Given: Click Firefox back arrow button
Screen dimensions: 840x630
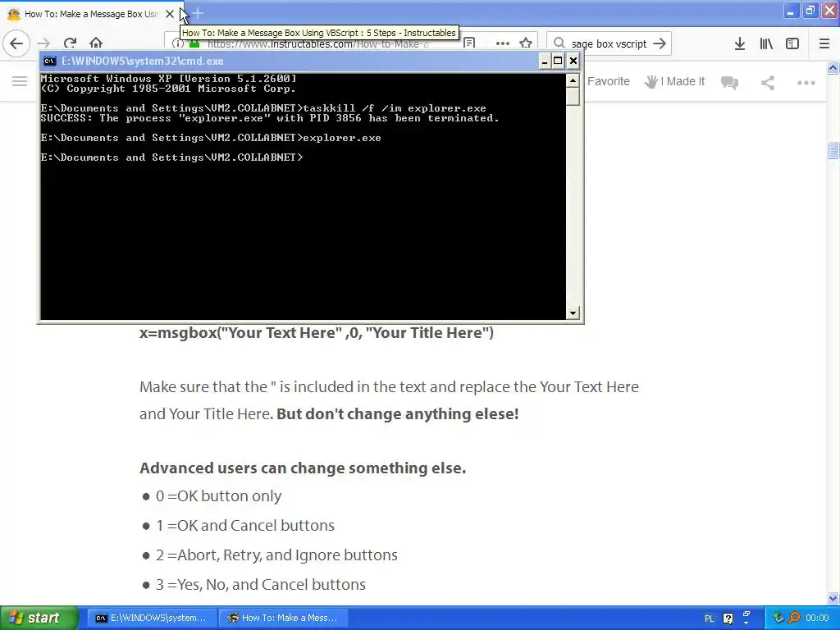Looking at the screenshot, I should click(16, 43).
